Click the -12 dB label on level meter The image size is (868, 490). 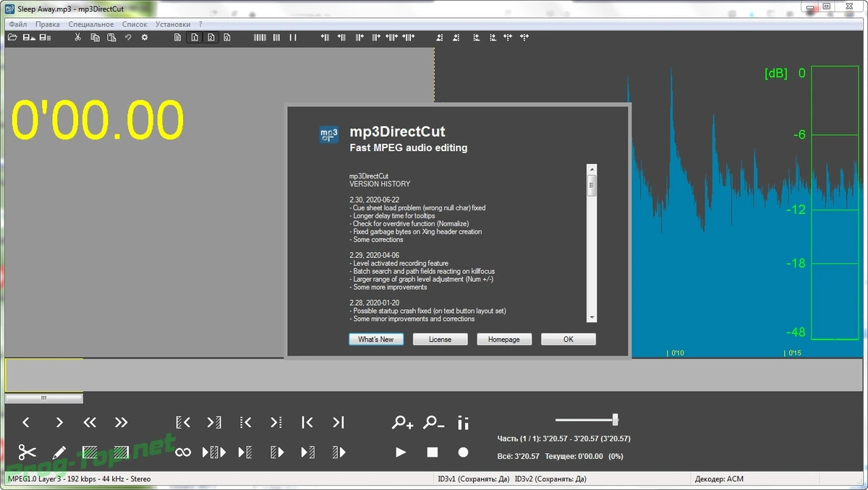tap(796, 210)
